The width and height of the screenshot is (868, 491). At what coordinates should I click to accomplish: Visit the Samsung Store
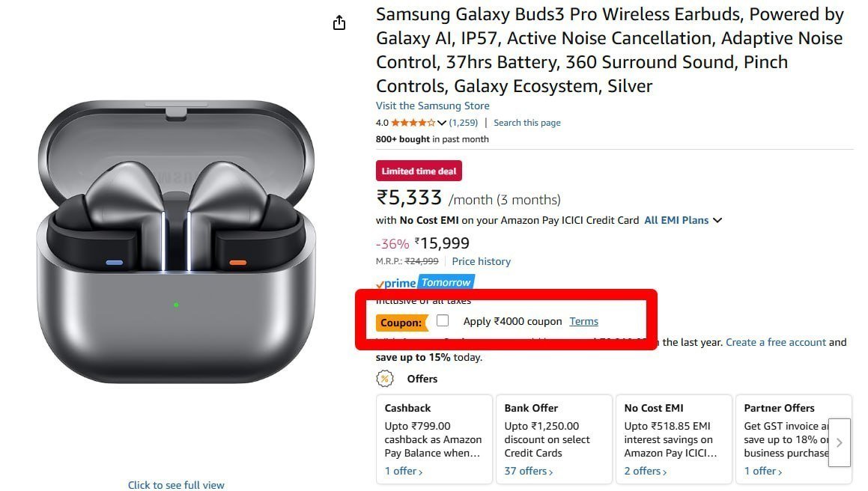pyautogui.click(x=432, y=106)
